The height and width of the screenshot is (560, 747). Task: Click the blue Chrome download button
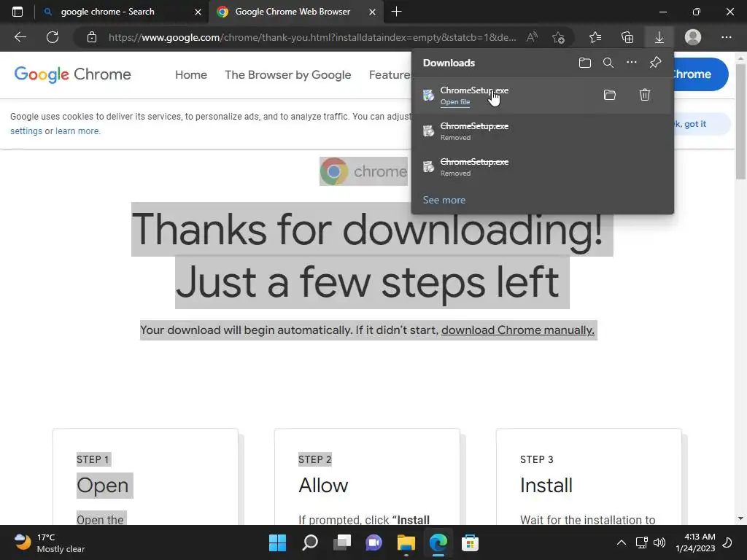point(700,74)
